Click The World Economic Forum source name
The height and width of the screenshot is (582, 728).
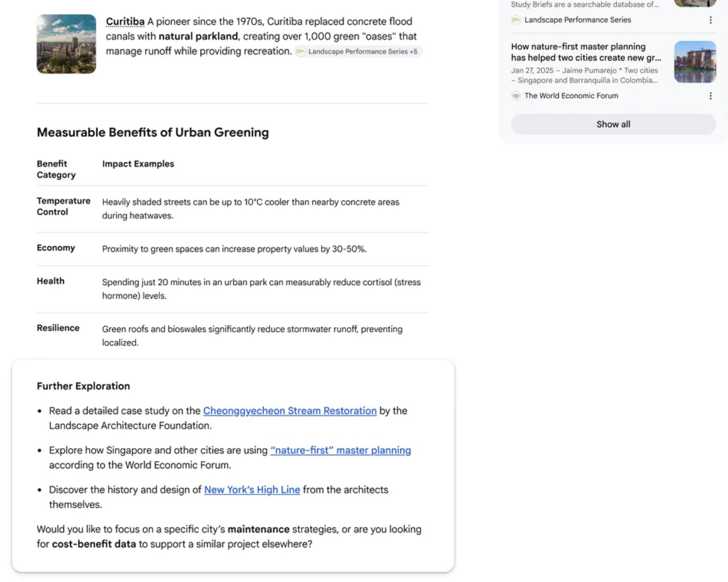(x=571, y=96)
